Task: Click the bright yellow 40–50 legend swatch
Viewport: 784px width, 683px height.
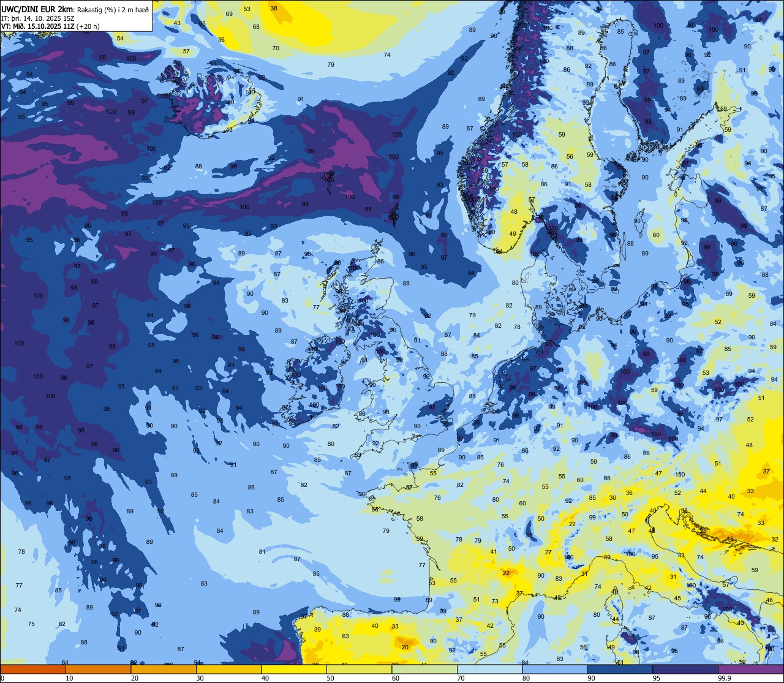Action: tap(294, 670)
